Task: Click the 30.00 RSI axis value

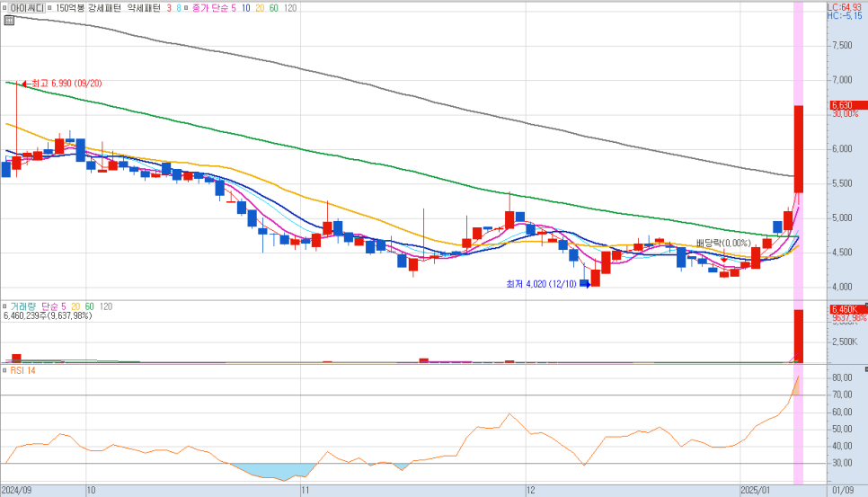Action: pyautogui.click(x=843, y=463)
